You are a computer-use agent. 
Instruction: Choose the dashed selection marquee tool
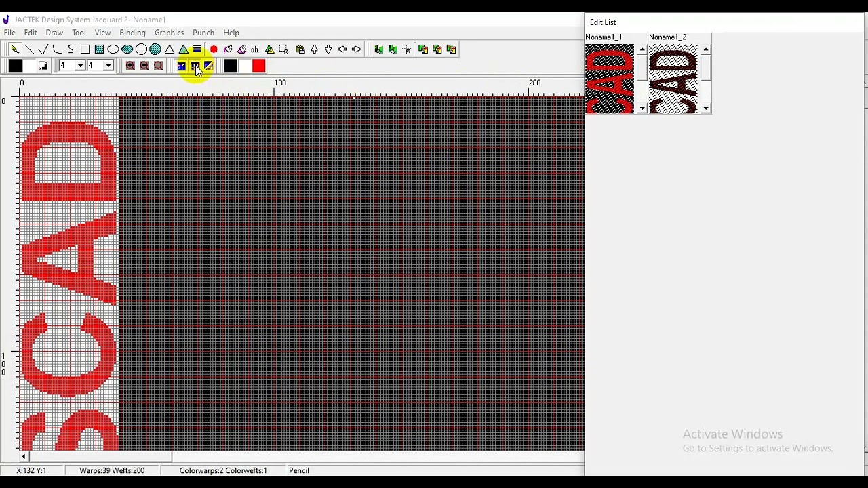pos(283,49)
